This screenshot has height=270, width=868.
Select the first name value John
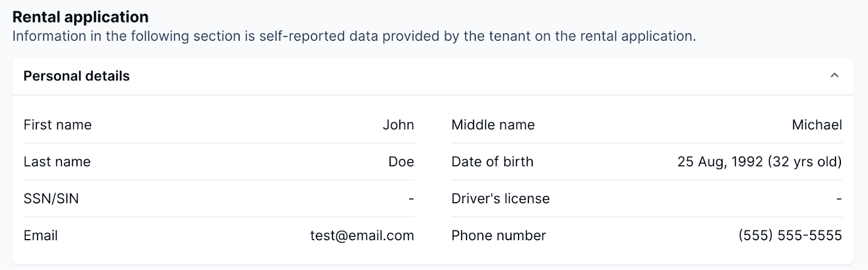click(398, 125)
